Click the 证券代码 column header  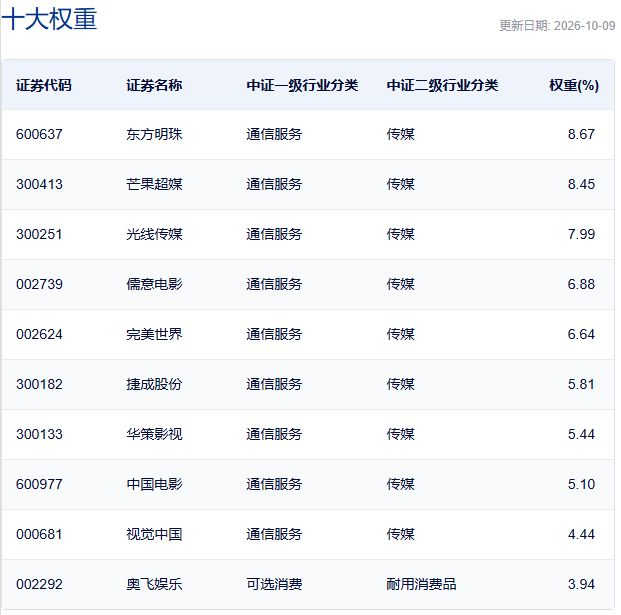(x=44, y=85)
